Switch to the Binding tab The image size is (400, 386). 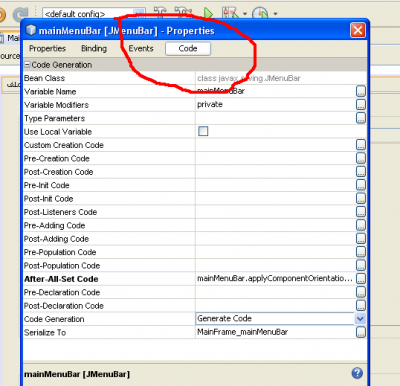94,49
